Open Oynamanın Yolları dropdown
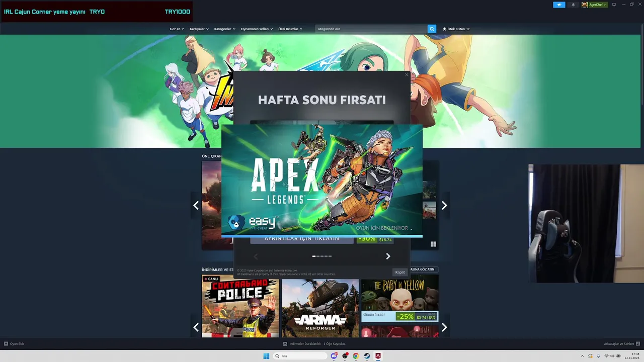 coord(257,29)
